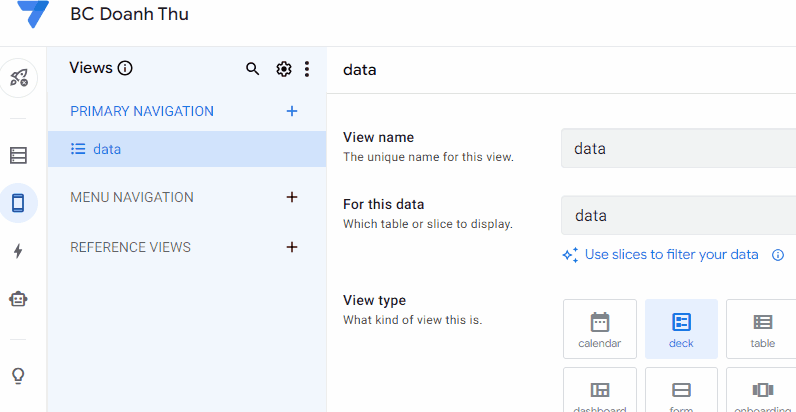796x412 pixels.
Task: Open the Data section in sidebar
Action: (19, 155)
